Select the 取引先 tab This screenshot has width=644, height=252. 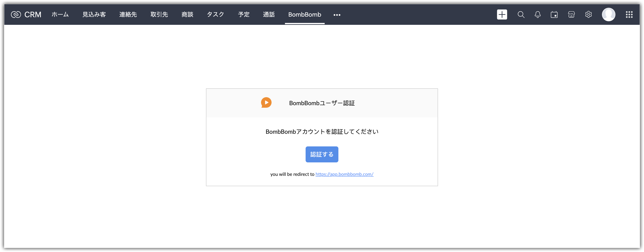tap(159, 15)
